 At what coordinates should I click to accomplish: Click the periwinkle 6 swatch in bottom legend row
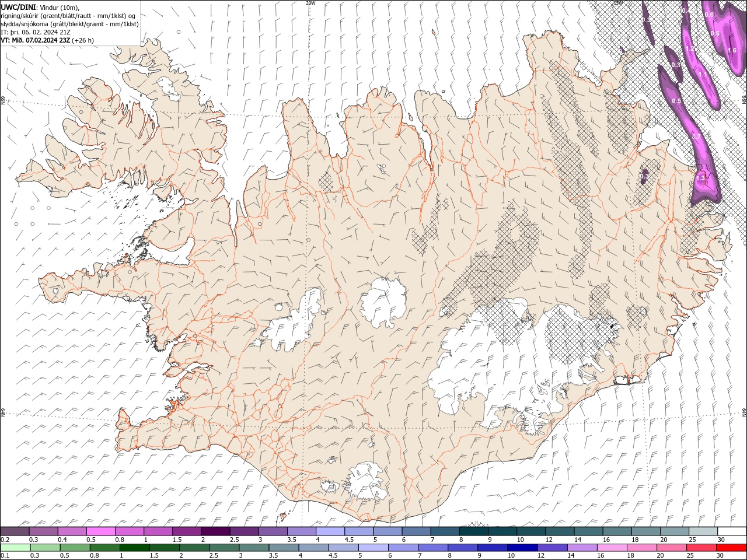[x=403, y=548]
